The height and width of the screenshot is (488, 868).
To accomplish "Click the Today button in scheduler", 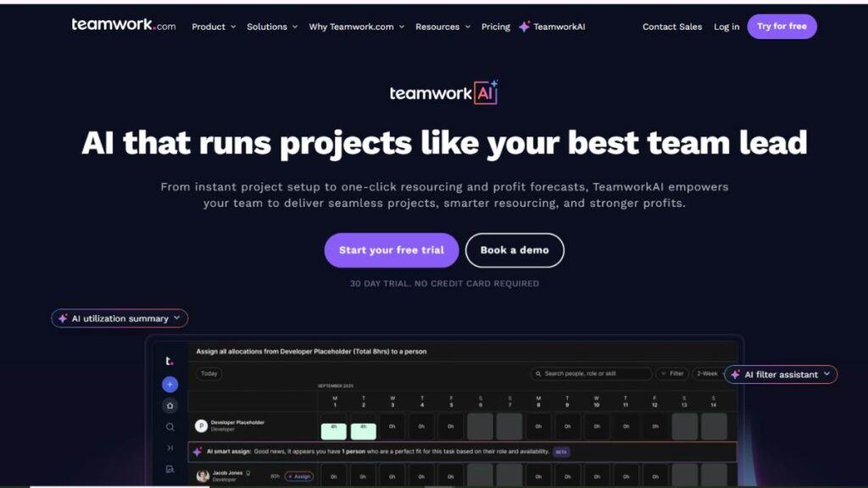I will (x=209, y=374).
